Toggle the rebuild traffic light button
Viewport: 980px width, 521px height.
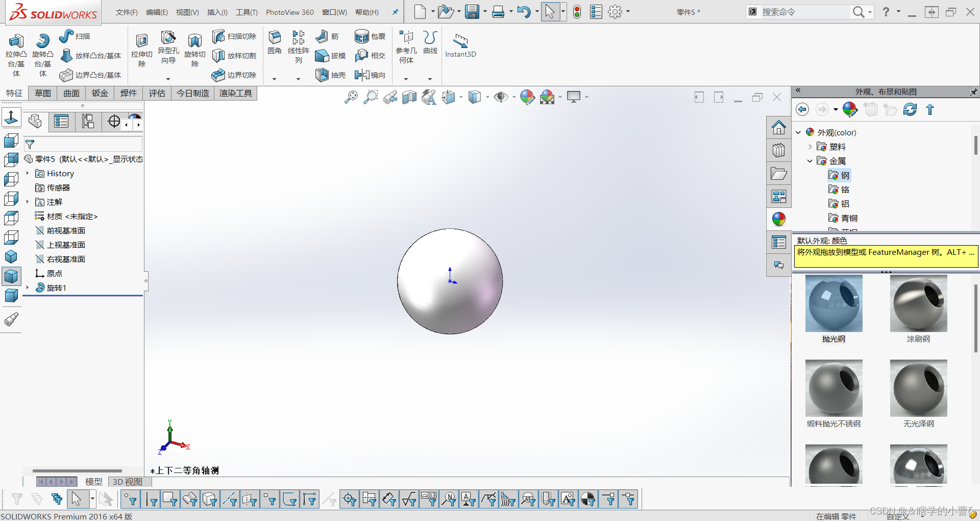coord(577,12)
